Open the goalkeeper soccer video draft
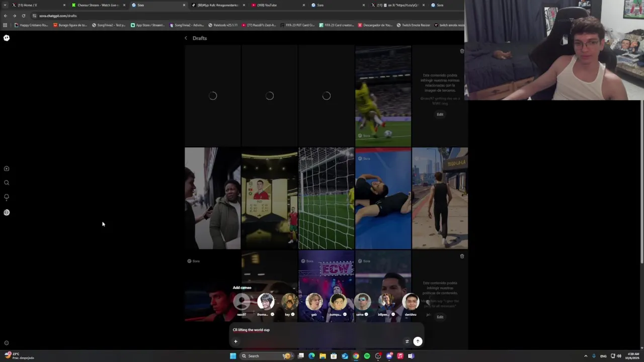644x362 pixels. (383, 96)
